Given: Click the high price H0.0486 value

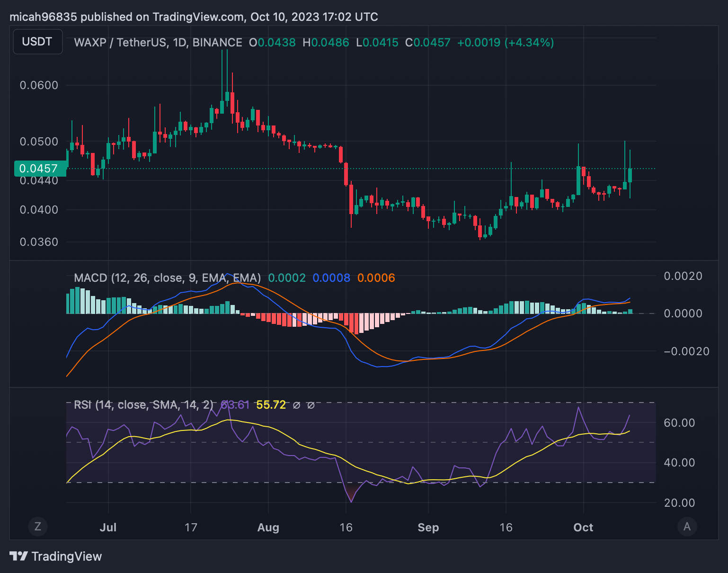Looking at the screenshot, I should coord(326,43).
